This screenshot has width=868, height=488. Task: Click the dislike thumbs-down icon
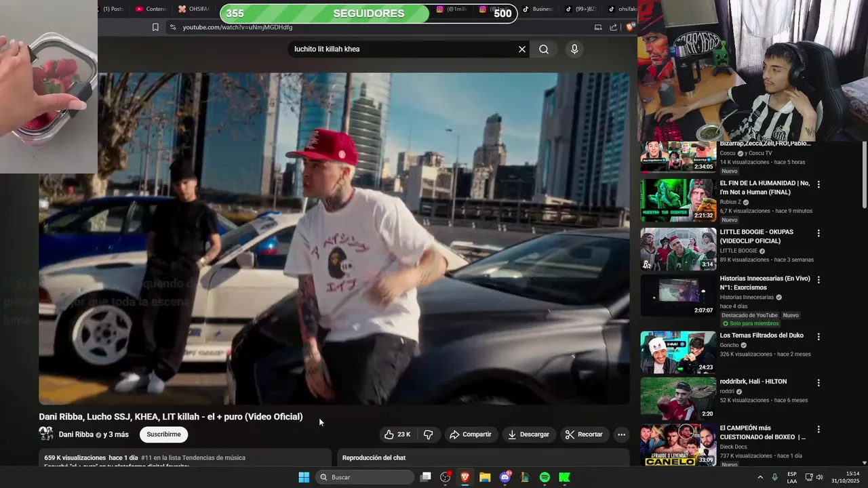point(429,434)
